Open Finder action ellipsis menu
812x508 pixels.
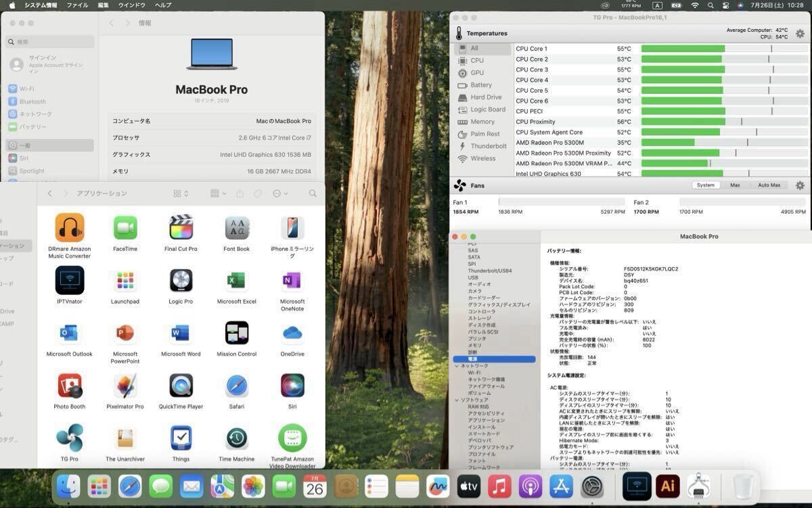279,193
